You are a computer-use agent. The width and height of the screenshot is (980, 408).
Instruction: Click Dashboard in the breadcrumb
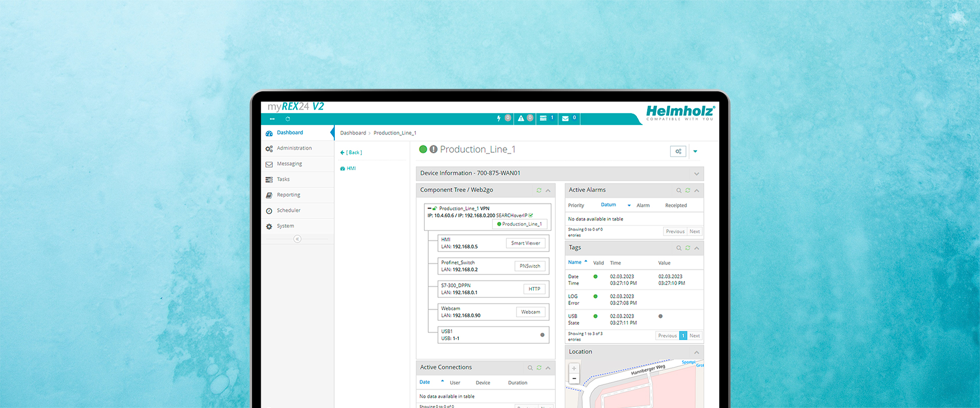(353, 133)
